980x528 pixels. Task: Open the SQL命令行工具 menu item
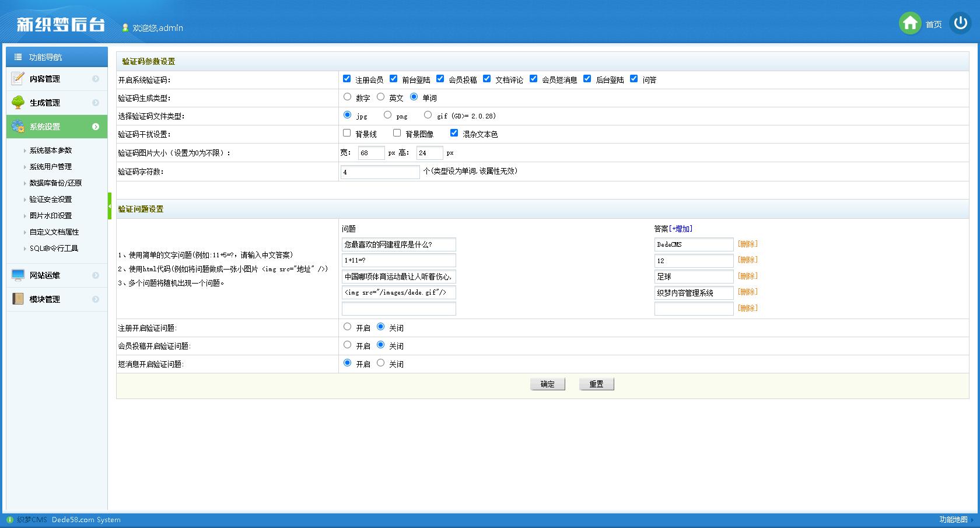point(54,248)
